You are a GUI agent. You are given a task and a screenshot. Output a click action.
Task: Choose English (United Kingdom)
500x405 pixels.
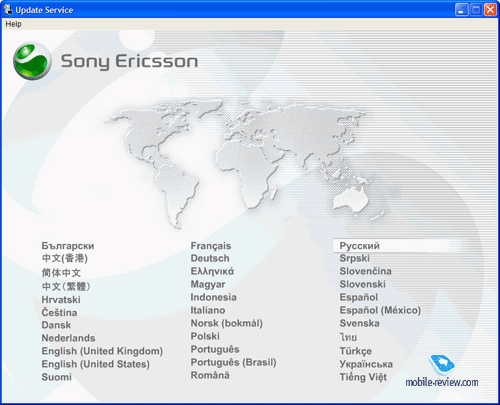pyautogui.click(x=102, y=351)
